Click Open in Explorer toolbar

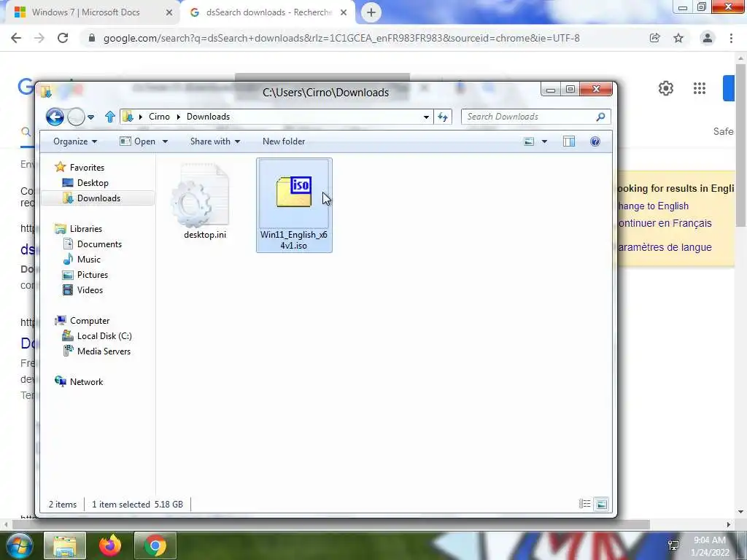point(138,141)
